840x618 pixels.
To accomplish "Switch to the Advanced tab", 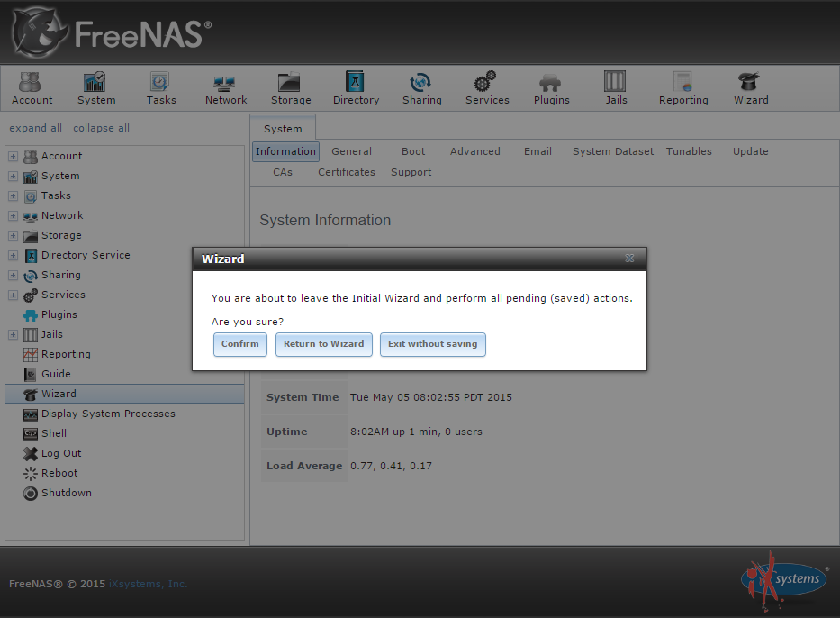I will coord(474,151).
